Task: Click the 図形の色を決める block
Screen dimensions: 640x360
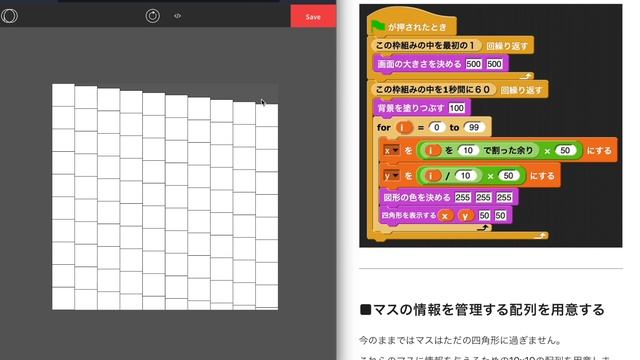Action: click(x=448, y=198)
